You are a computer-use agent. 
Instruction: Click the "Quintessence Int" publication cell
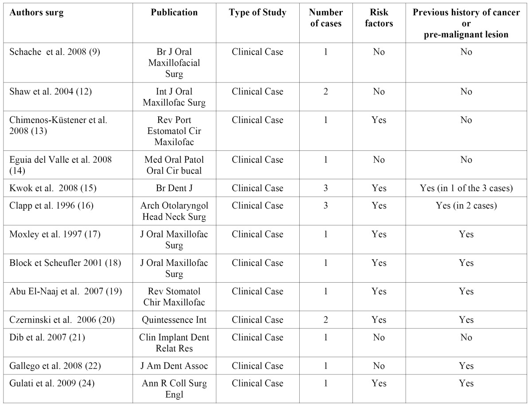pyautogui.click(x=174, y=319)
